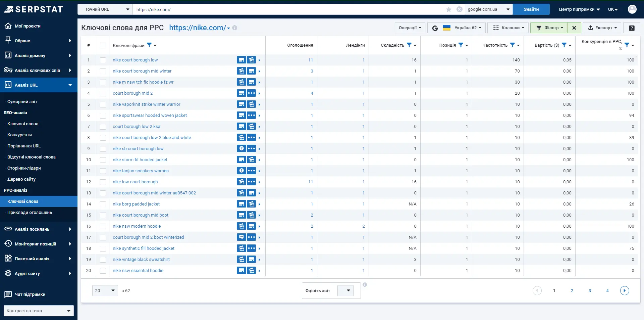Open Приклади оголошень in sidebar
This screenshot has width=644, height=320.
[x=30, y=212]
